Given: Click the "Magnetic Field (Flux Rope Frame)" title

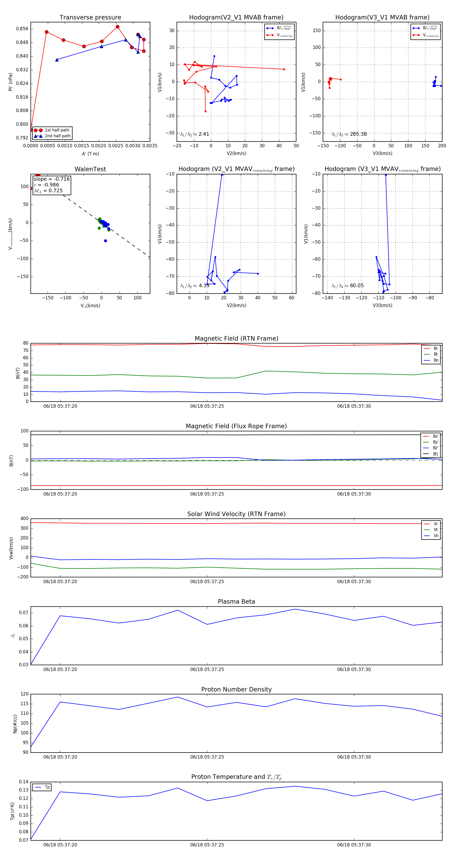Looking at the screenshot, I should [236, 426].
